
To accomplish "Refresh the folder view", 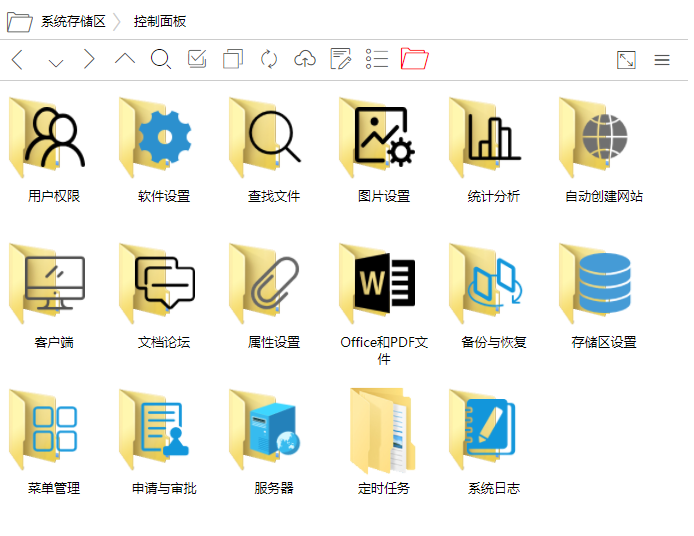I will pos(269,59).
